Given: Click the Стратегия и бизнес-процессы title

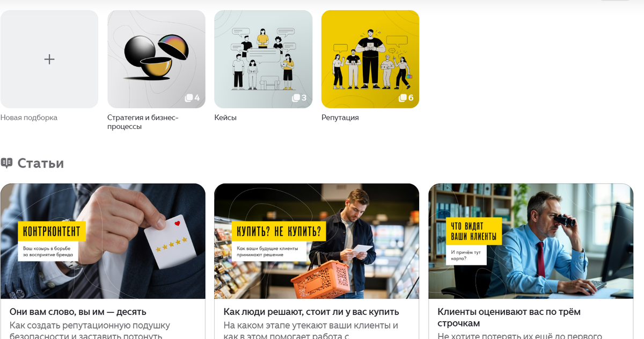Looking at the screenshot, I should pyautogui.click(x=143, y=122).
